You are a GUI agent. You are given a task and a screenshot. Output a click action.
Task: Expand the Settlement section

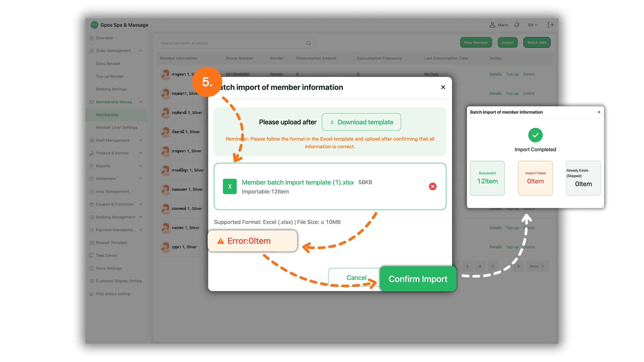coord(141,179)
